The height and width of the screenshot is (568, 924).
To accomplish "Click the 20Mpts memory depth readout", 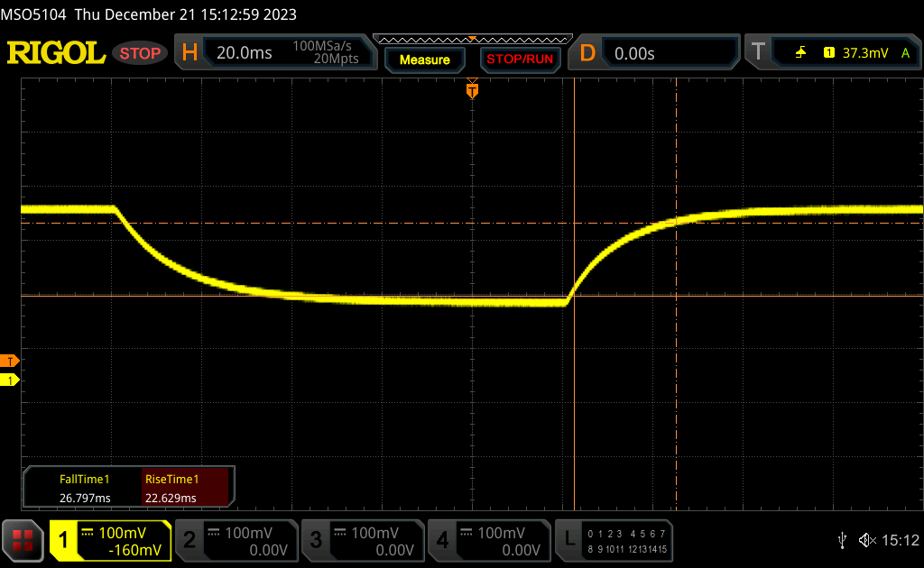I will pos(336,59).
